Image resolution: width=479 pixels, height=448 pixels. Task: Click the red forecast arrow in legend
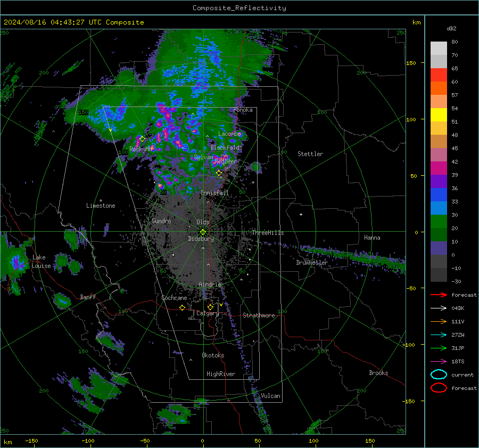coord(439,295)
